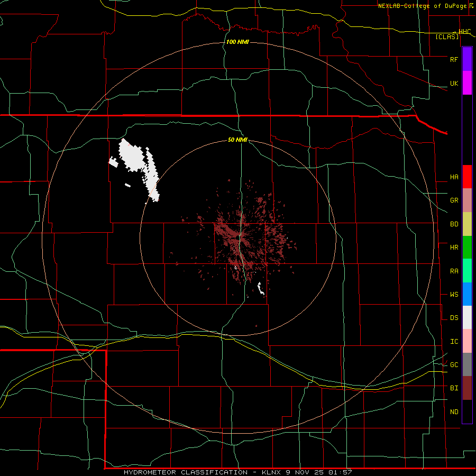476x476 pixels.
Task: Click the HR legend label
Action: (x=454, y=248)
